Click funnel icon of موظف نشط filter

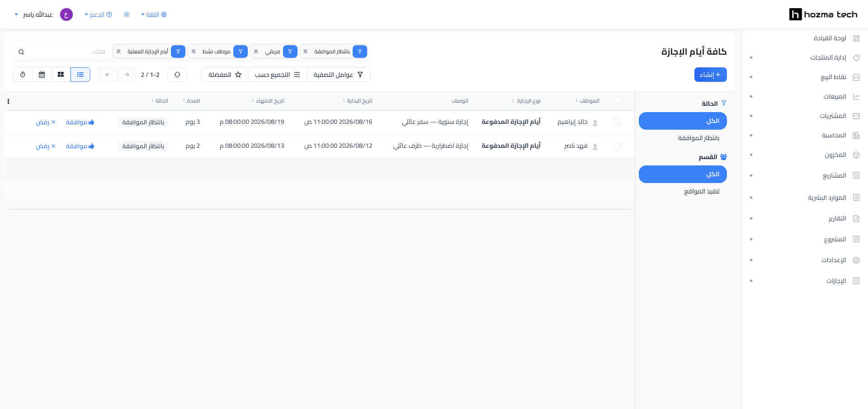(x=241, y=52)
